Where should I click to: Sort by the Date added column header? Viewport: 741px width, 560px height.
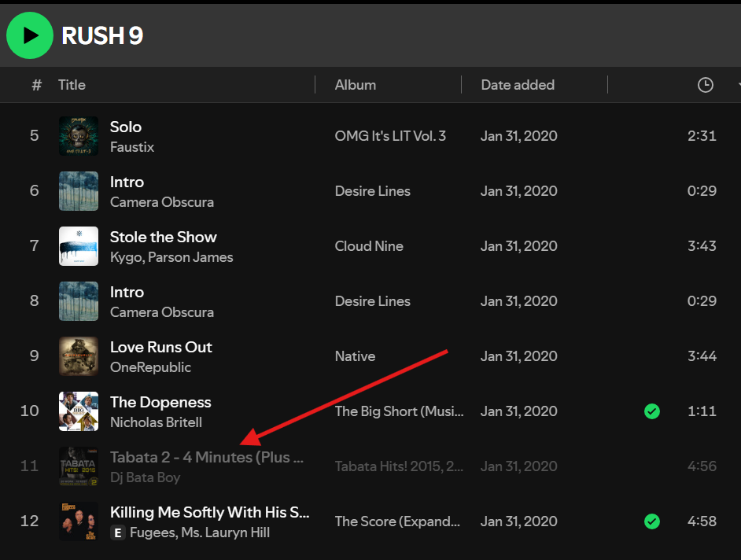pos(518,85)
